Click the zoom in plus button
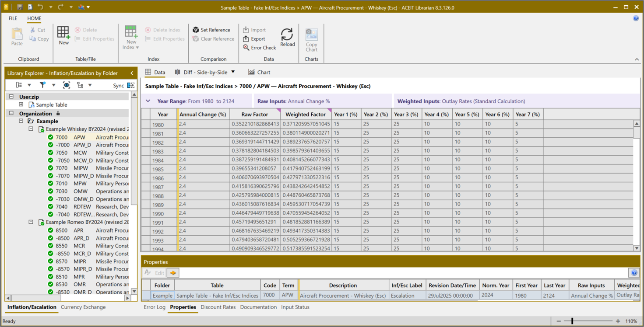Screen dimensions: 644x327 (618, 321)
